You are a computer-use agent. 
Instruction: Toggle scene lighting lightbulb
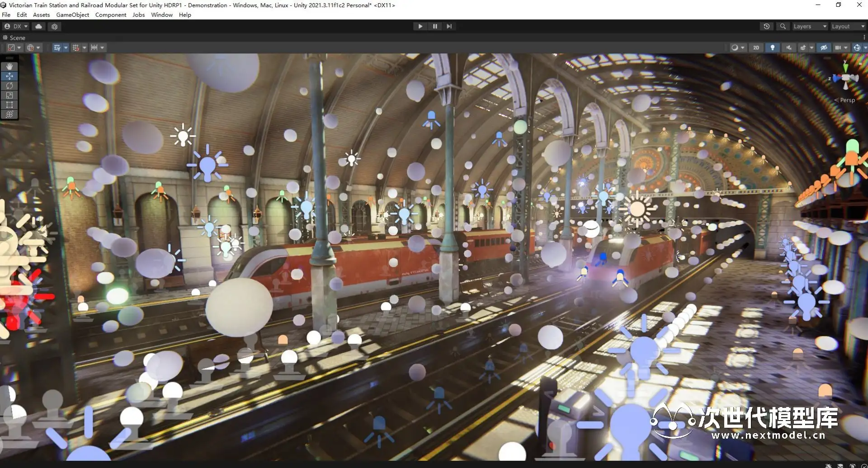tap(773, 47)
